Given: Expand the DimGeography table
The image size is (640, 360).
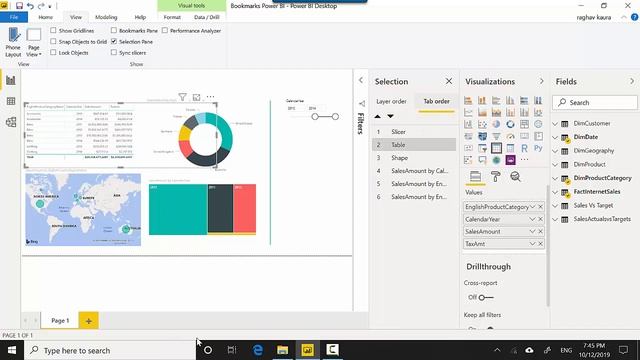Looking at the screenshot, I should click(x=555, y=151).
